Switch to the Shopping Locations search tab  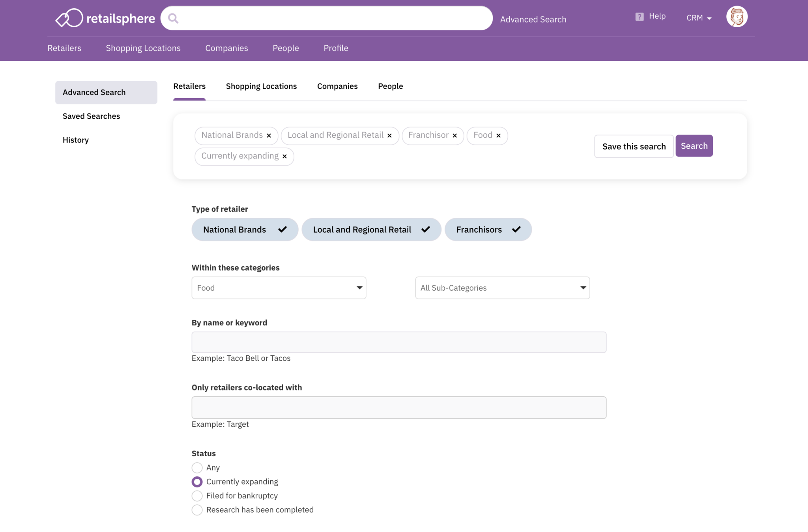pos(261,86)
